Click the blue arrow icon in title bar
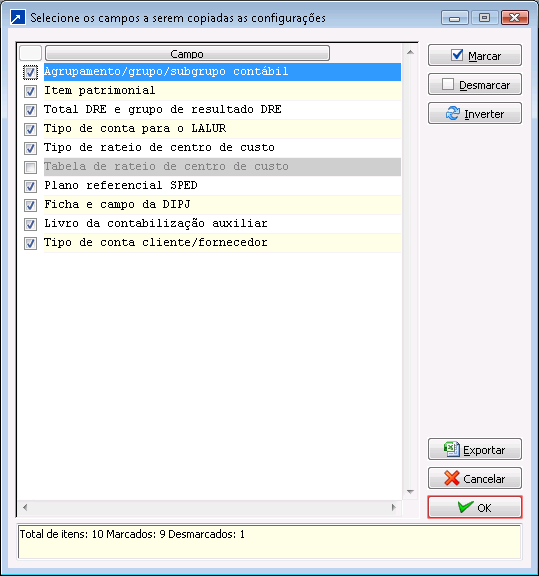The image size is (539, 576). (x=18, y=17)
